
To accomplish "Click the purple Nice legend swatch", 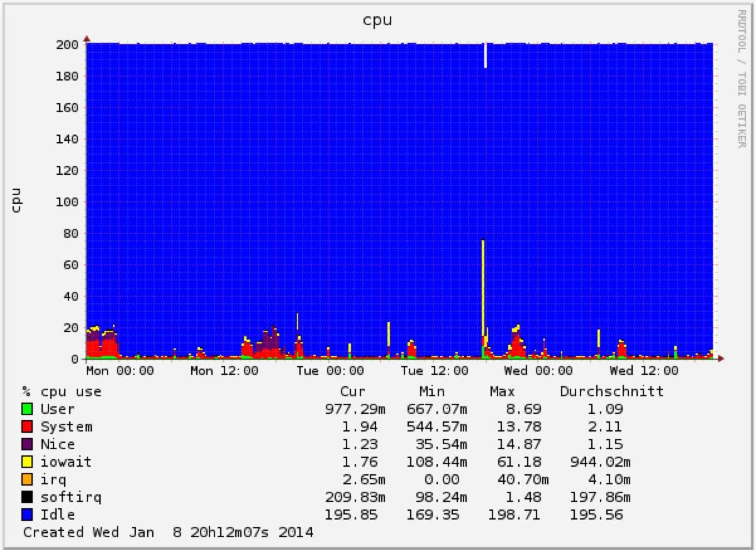I will click(x=27, y=445).
